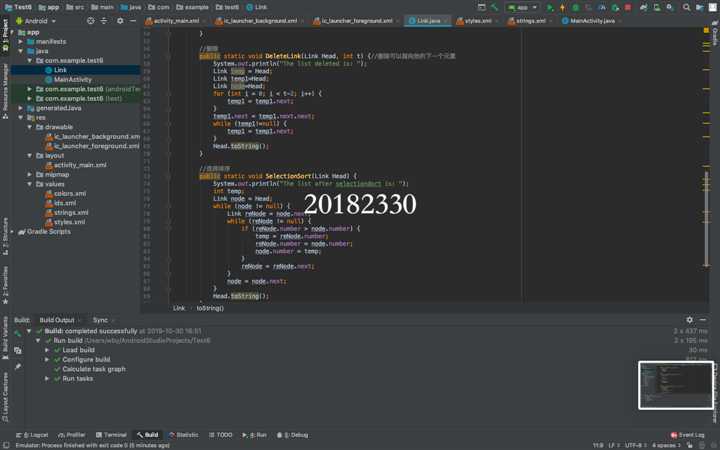Click the attach debugger icon in toolbar
720x450 pixels.
click(615, 7)
